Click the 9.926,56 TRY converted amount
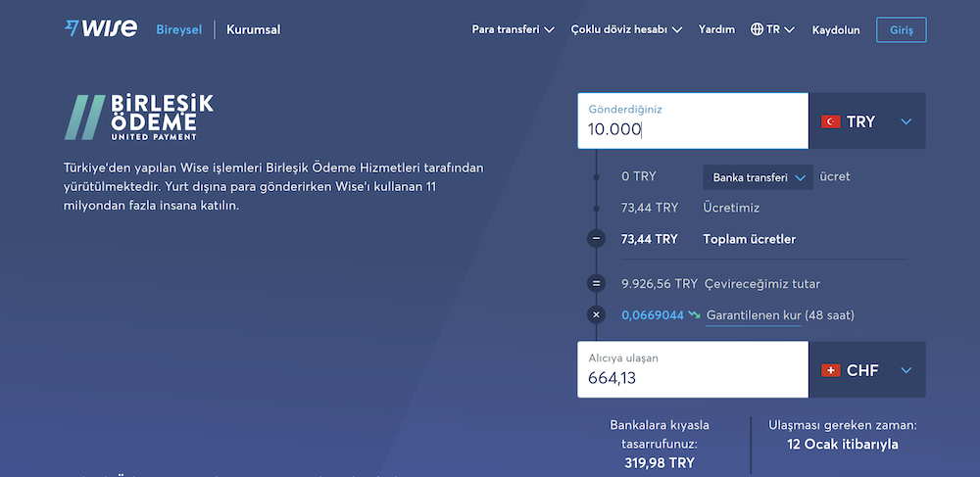 (x=660, y=284)
